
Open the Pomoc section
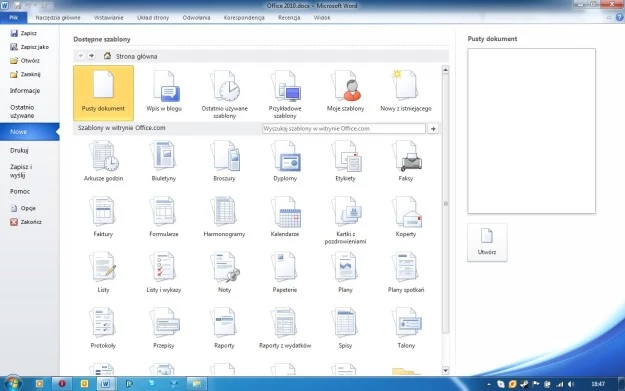click(x=20, y=191)
